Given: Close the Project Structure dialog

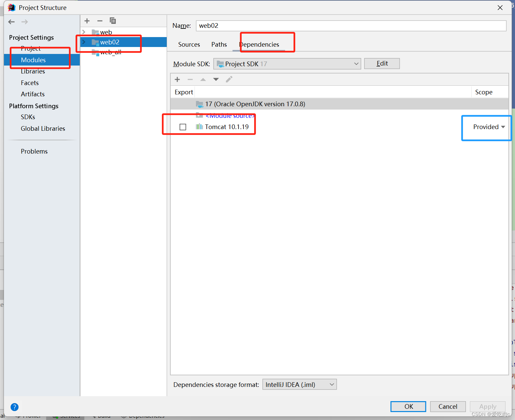Looking at the screenshot, I should click(x=500, y=8).
